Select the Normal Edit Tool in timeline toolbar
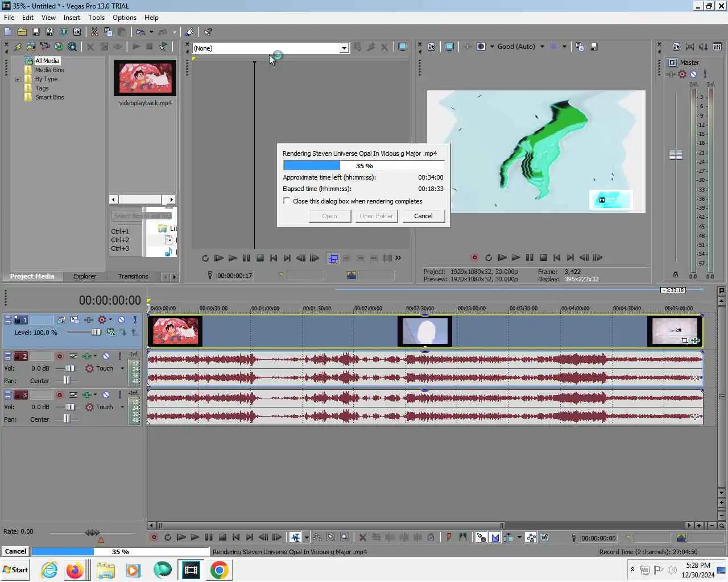Screen dimensions: 728x582 tap(295, 537)
